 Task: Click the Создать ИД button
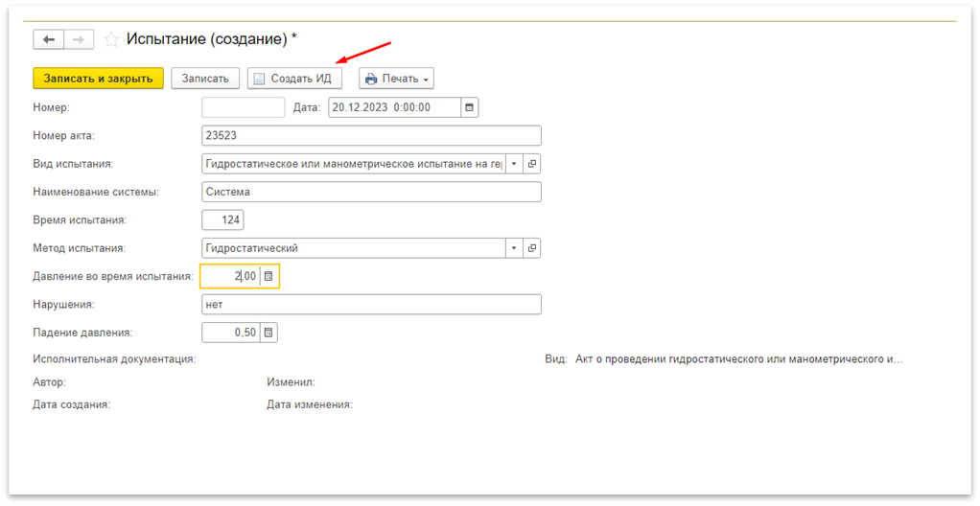pos(294,79)
